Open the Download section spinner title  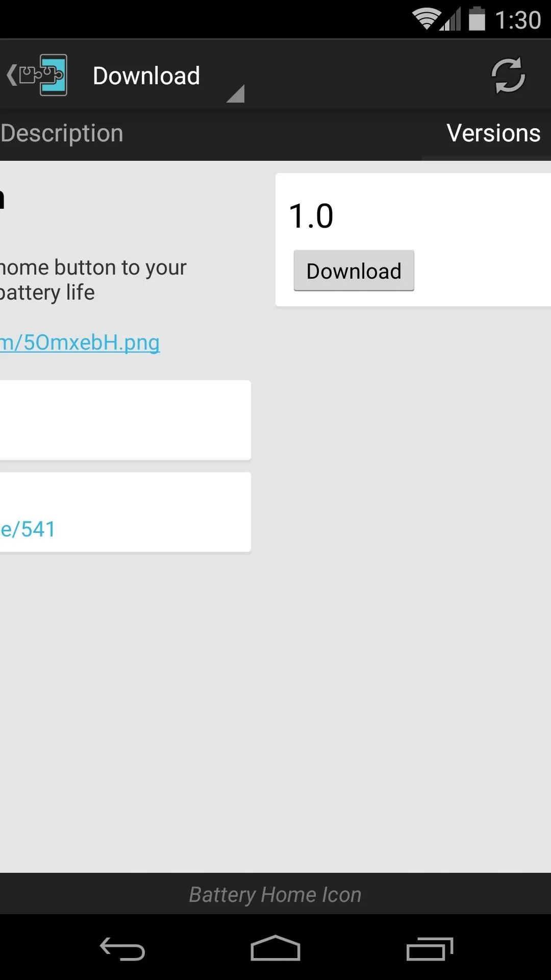click(146, 76)
